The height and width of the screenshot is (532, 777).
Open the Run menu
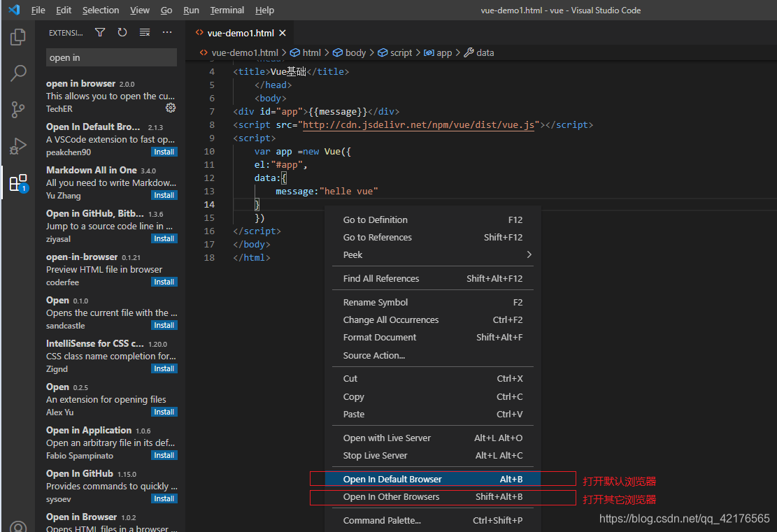tap(191, 10)
